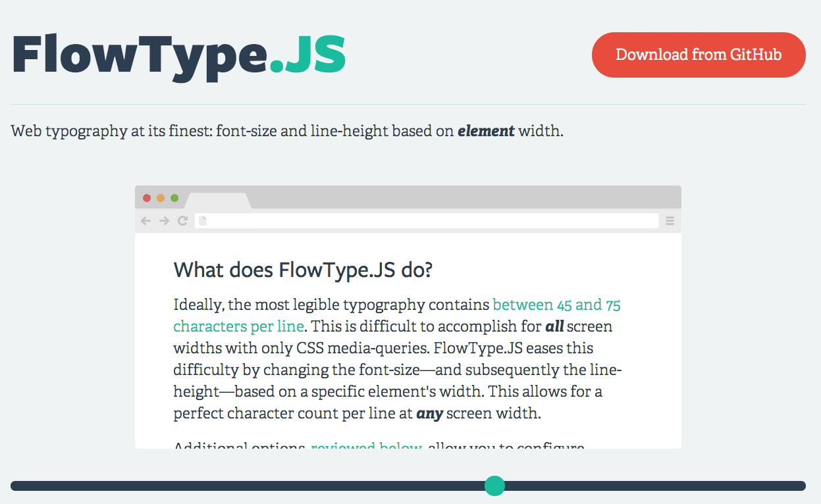This screenshot has width=821, height=504.
Task: Click the dark slider track
Action: [408, 486]
